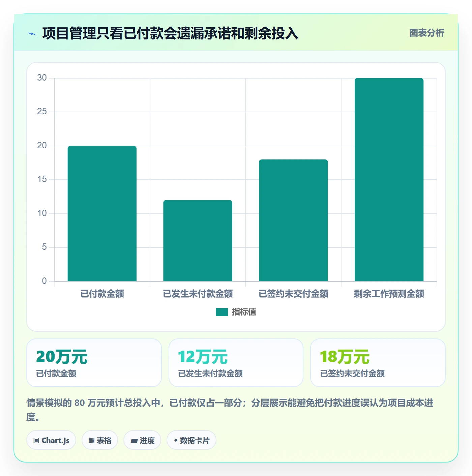Image resolution: width=472 pixels, height=476 pixels.
Task: Click the y-axis value 5
Action: 44,247
